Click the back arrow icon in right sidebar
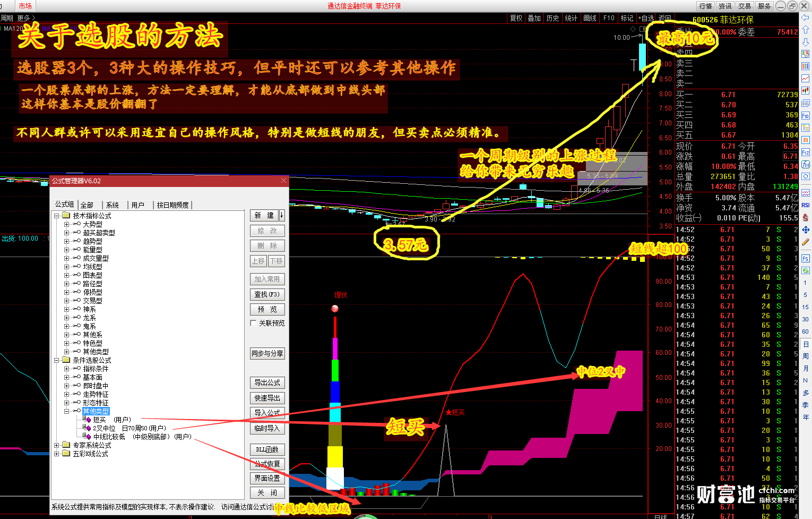Viewport: 812px width, 519px height. tap(806, 18)
